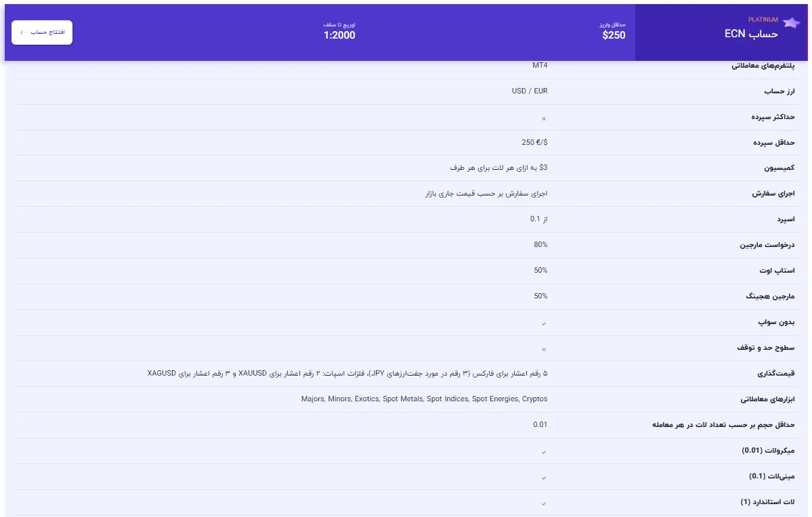
Task: Expand the ارز حساب USD / EUR cell
Action: [530, 91]
